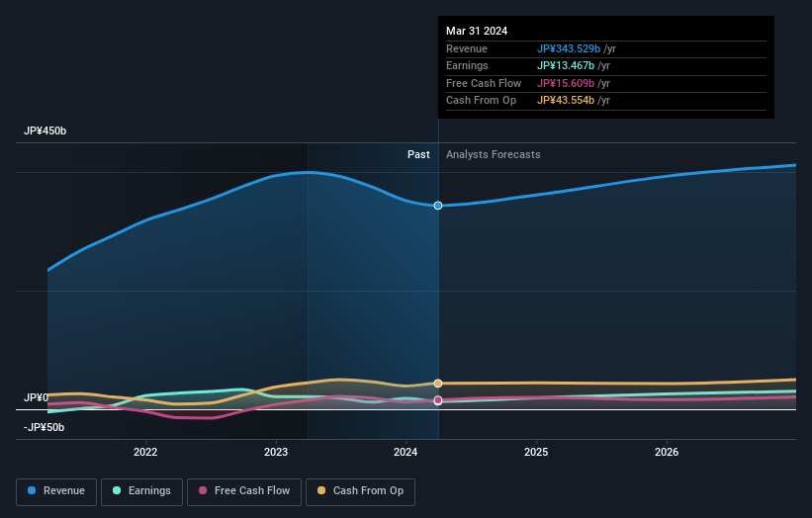Image resolution: width=812 pixels, height=518 pixels.
Task: Click the 2023 x-axis label
Action: tap(276, 453)
